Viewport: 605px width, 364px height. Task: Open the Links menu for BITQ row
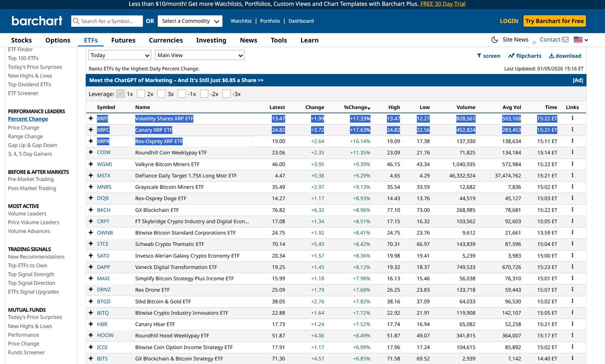click(572, 313)
